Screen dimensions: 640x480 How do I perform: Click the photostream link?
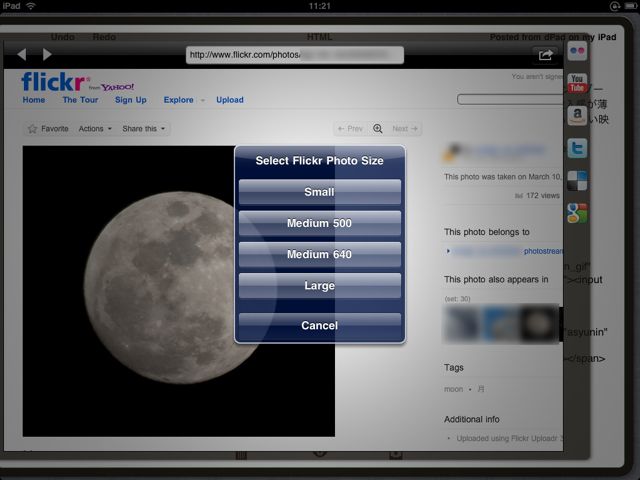543,251
